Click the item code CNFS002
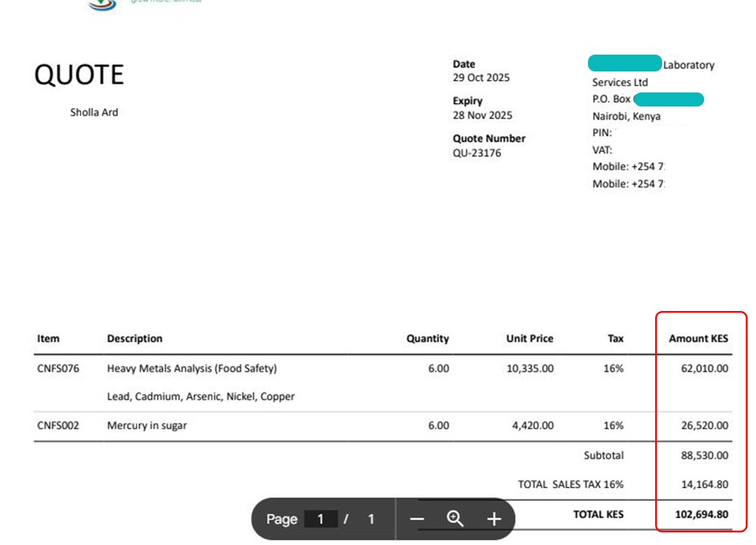 click(58, 425)
